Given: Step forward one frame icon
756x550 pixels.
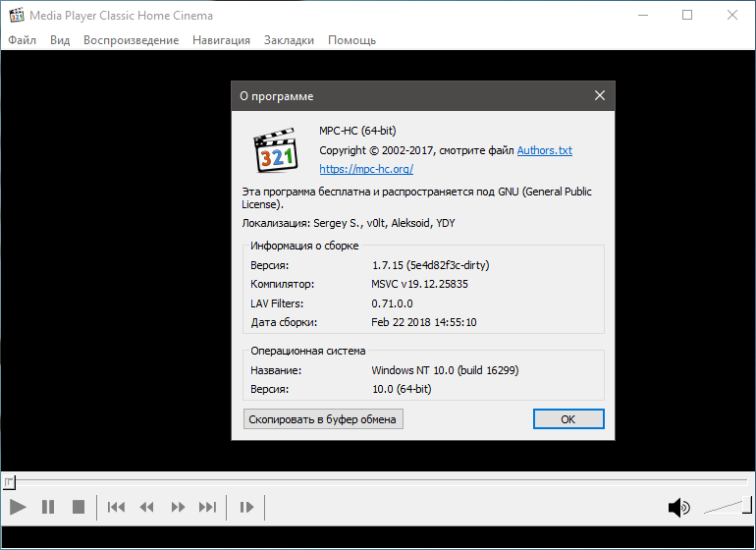Looking at the screenshot, I should (x=246, y=507).
